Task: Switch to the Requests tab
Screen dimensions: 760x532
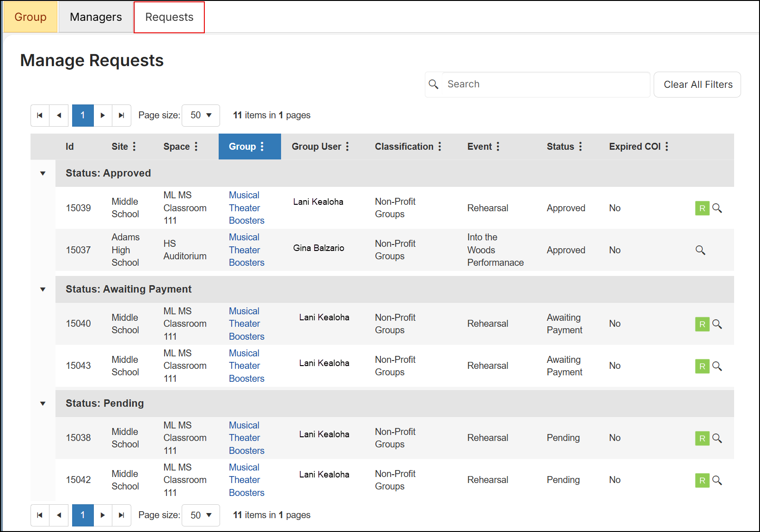Action: [x=169, y=17]
